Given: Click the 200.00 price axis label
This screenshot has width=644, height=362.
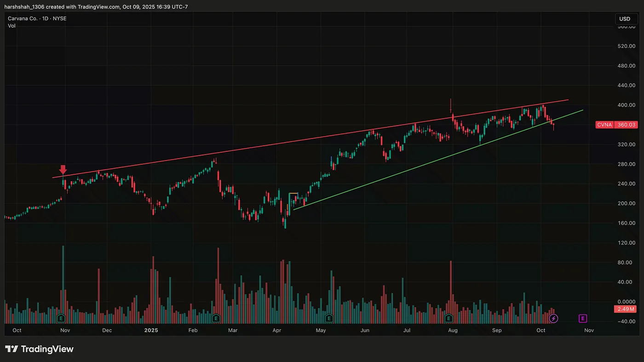Looking at the screenshot, I should (627, 204).
